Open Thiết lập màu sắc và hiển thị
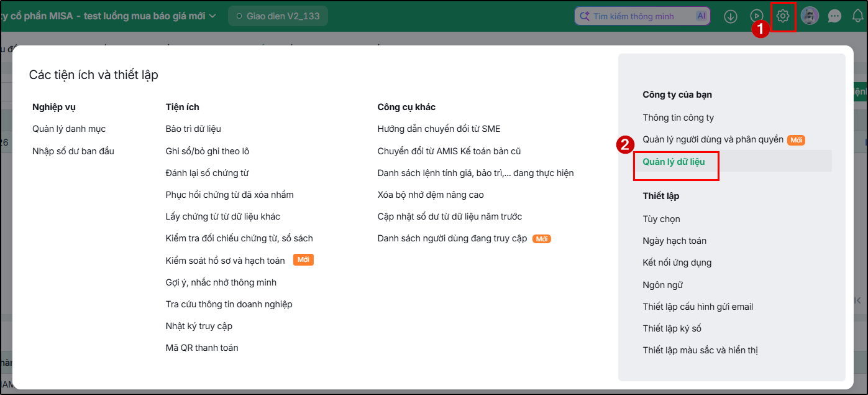Viewport: 868px width, 395px height. (700, 350)
